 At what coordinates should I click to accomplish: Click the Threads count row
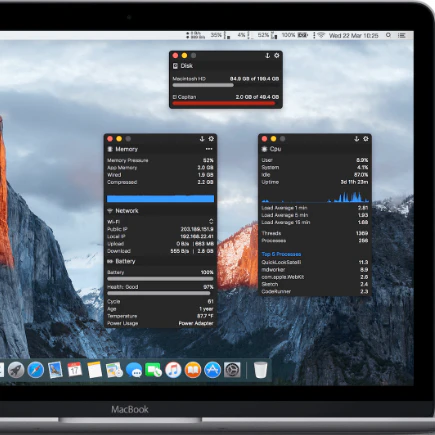(x=315, y=233)
